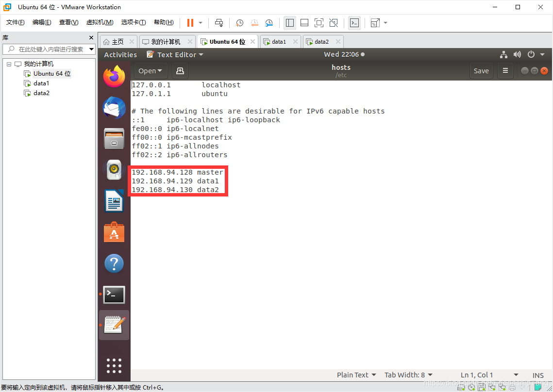Open the Help icon in the dock

(114, 264)
